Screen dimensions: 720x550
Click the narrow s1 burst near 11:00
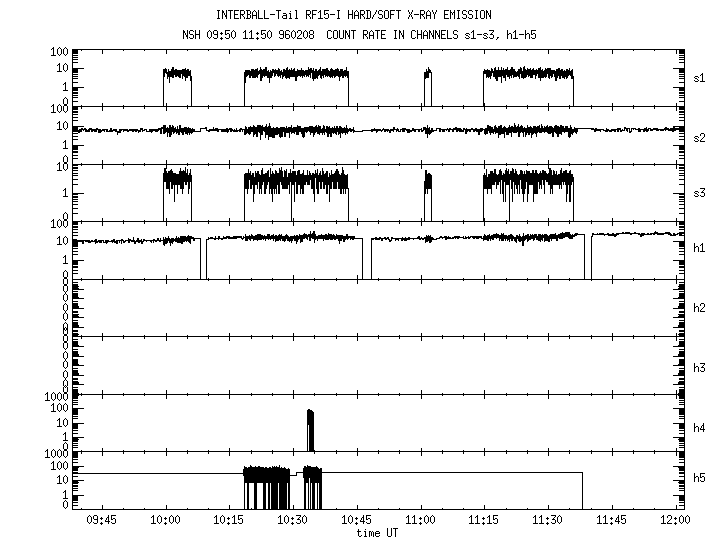pos(428,85)
